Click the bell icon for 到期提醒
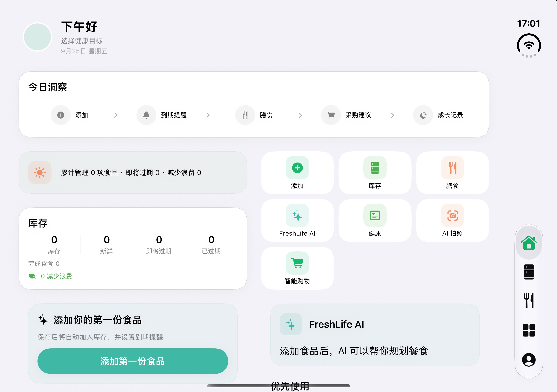 coord(146,115)
